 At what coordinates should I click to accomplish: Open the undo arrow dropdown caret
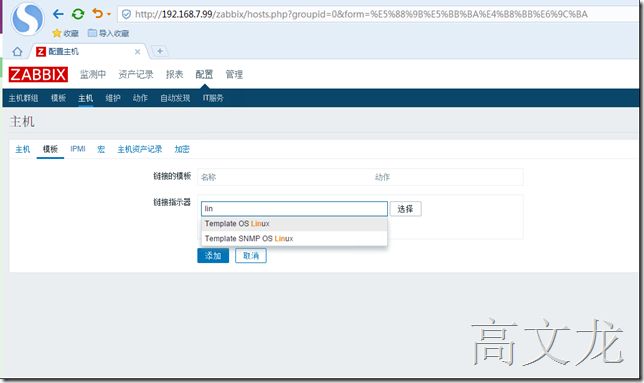pos(109,14)
